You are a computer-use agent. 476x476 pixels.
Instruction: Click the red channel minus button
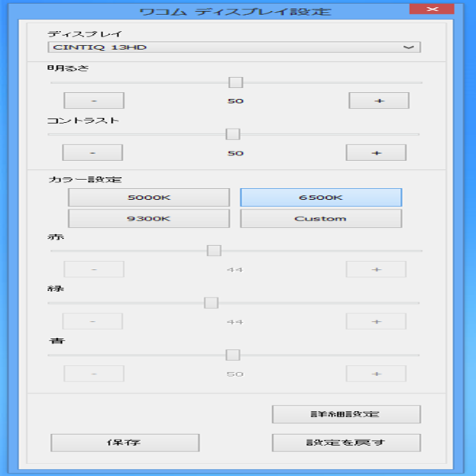point(94,269)
